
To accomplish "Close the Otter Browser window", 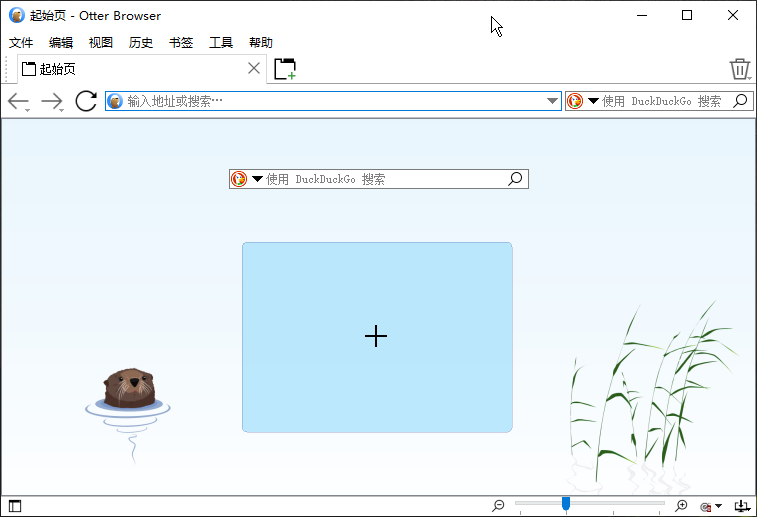I will 732,15.
